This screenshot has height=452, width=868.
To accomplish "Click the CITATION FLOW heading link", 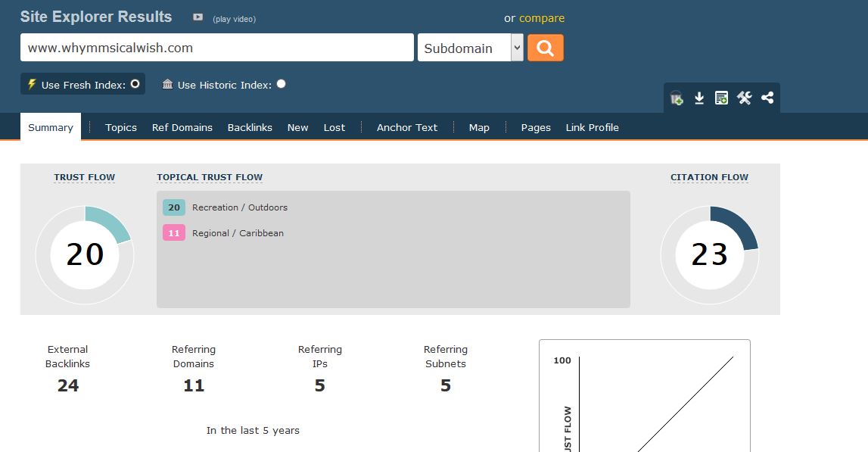I will point(709,177).
